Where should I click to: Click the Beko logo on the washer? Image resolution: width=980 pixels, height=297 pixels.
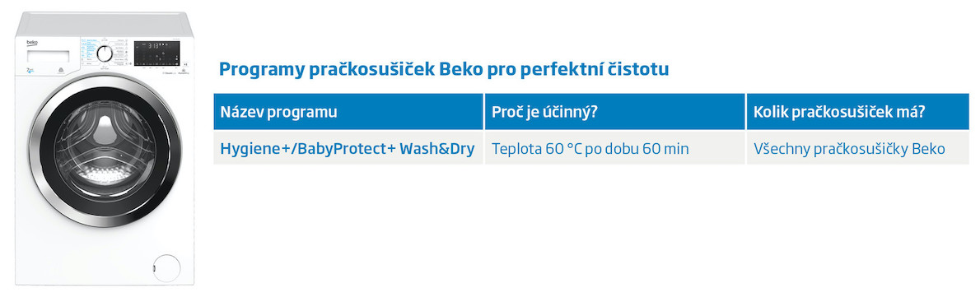[32, 44]
